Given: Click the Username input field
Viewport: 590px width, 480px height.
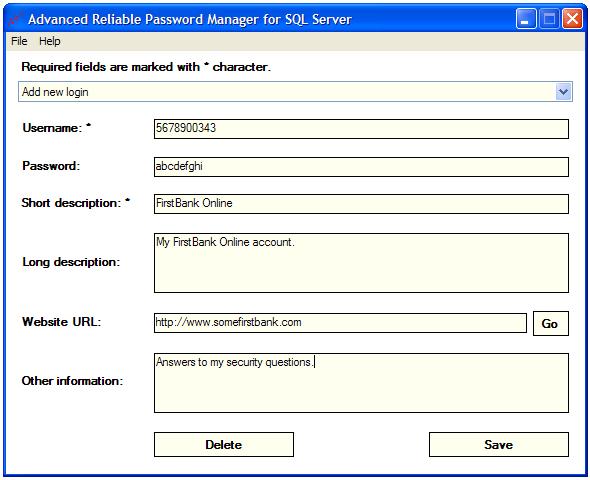Looking at the screenshot, I should [361, 129].
